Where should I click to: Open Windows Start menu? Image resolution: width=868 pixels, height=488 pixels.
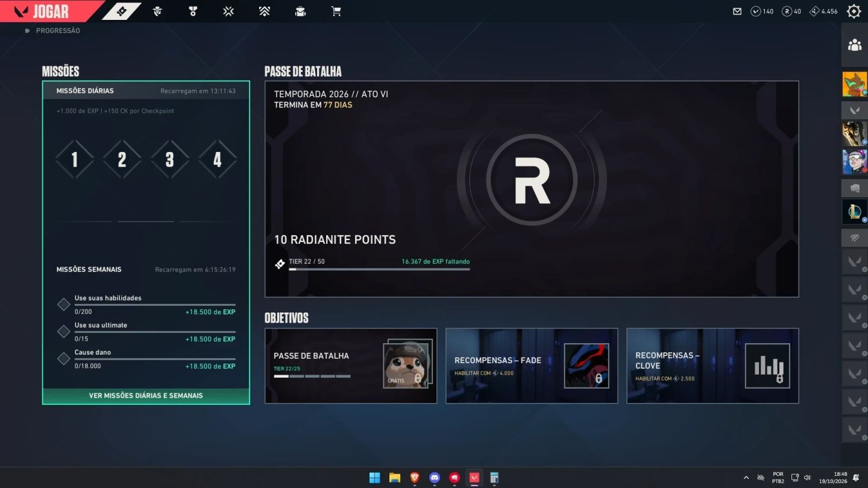pyautogui.click(x=374, y=478)
